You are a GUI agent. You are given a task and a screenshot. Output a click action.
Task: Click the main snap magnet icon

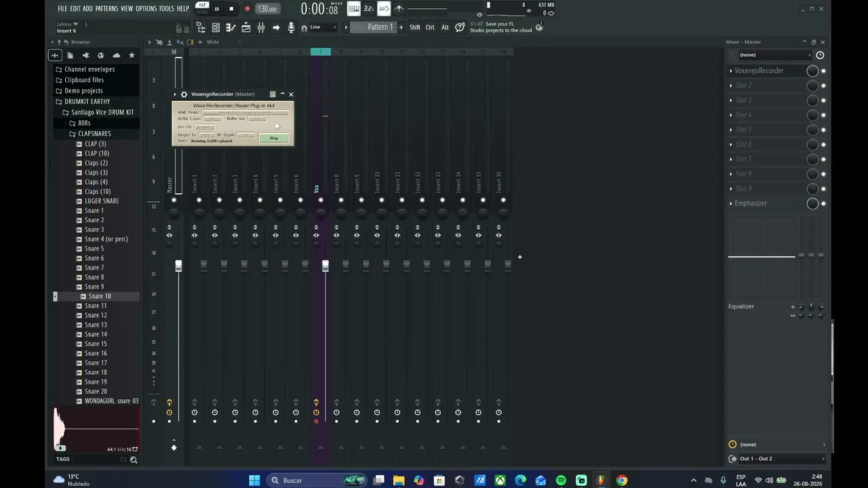(x=304, y=28)
